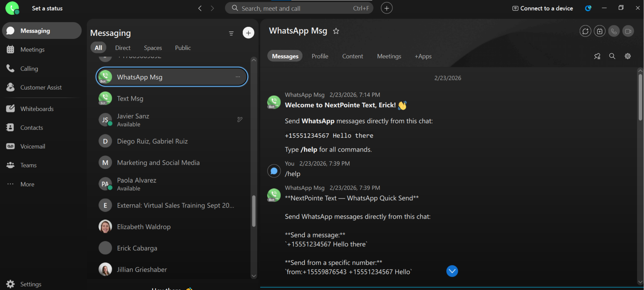Click the WhatsApp Msg bot avatar on welcome message
The width and height of the screenshot is (644, 290).
[x=274, y=102]
